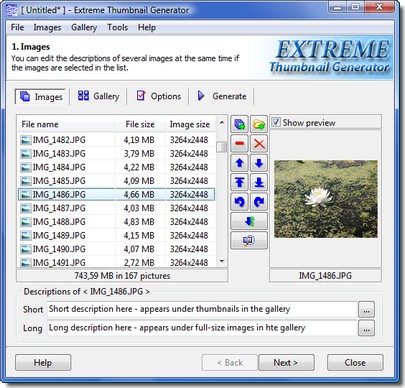Click the Next > button
Screen dimensions: 405x388
tap(286, 362)
